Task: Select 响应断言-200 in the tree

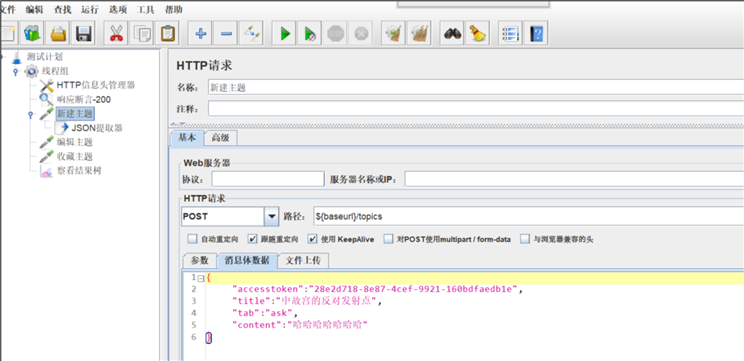Action: (x=84, y=100)
